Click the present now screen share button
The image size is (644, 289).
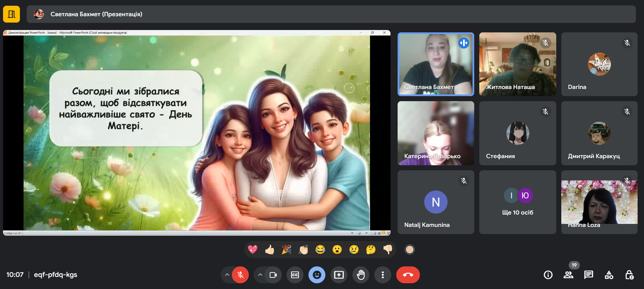point(339,275)
